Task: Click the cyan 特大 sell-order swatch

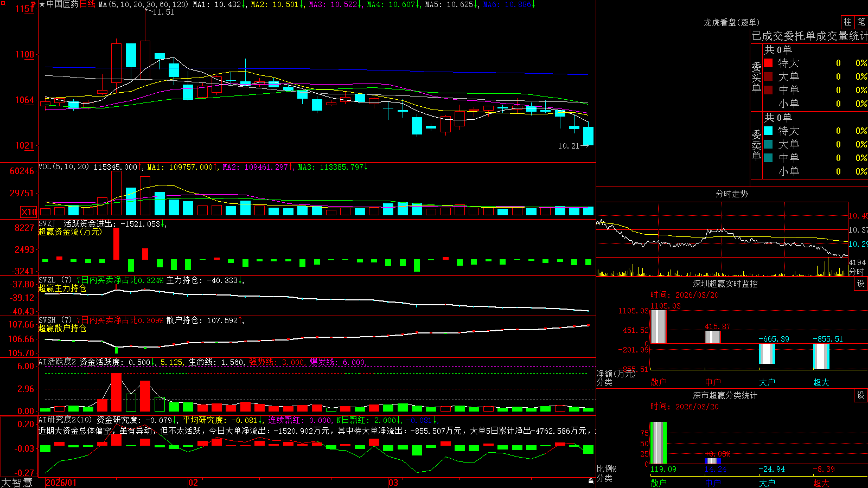Action: coord(768,131)
